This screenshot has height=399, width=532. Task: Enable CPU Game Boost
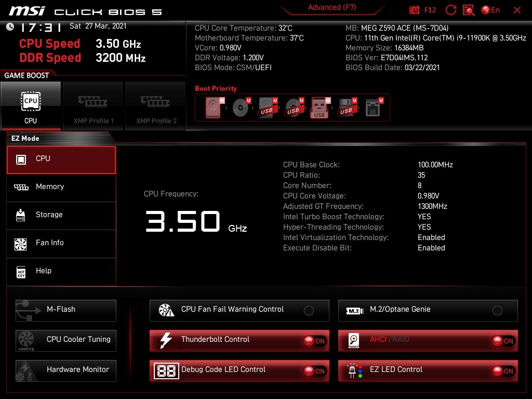[x=31, y=105]
